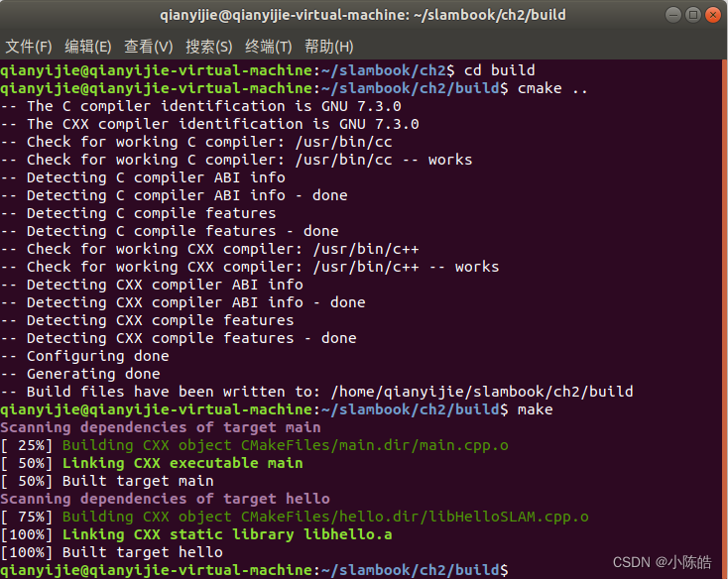The height and width of the screenshot is (579, 728).
Task: Click the 'Configuring done' line
Action: pos(84,356)
